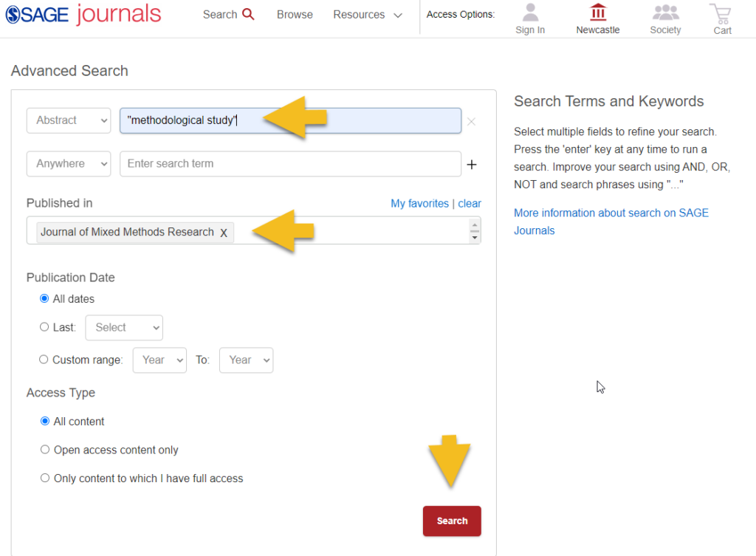Open the shopping Cart icon
This screenshot has height=556, width=756.
[722, 13]
